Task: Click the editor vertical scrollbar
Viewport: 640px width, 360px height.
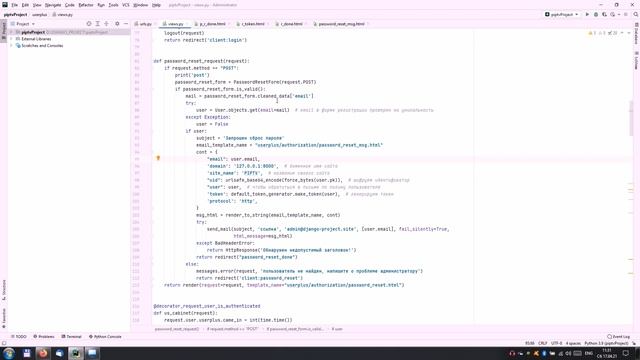Action: pos(631,118)
